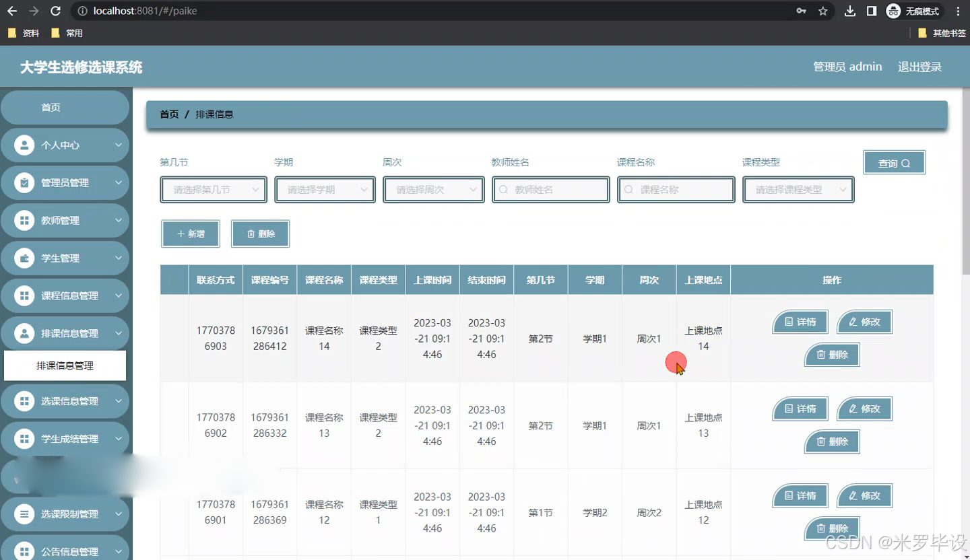The width and height of the screenshot is (970, 560).
Task: Click the 学期2 cell
Action: tap(595, 512)
